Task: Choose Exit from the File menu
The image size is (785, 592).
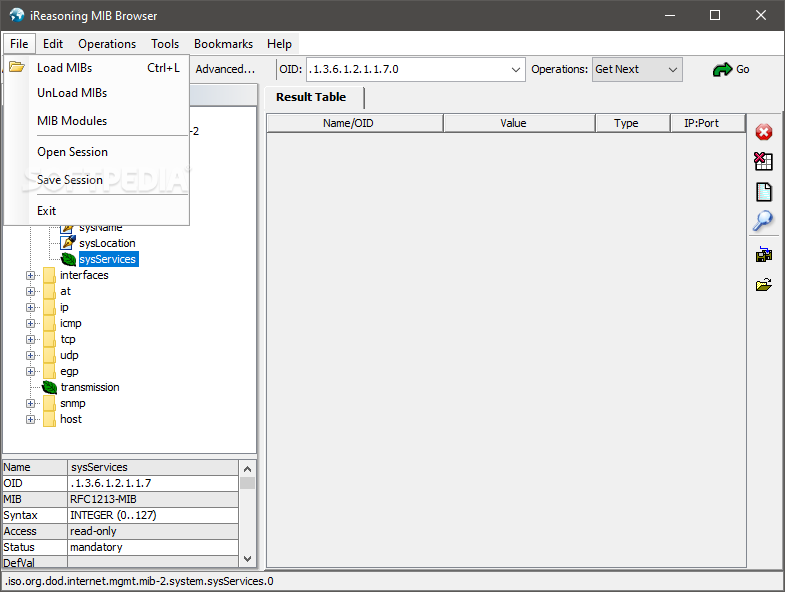Action: pyautogui.click(x=97, y=211)
